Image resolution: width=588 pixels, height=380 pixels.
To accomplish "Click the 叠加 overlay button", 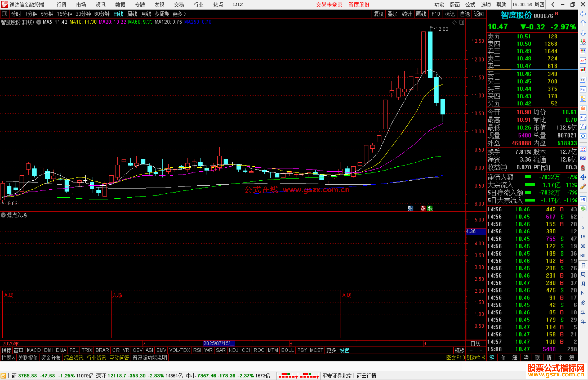I will (393, 14).
